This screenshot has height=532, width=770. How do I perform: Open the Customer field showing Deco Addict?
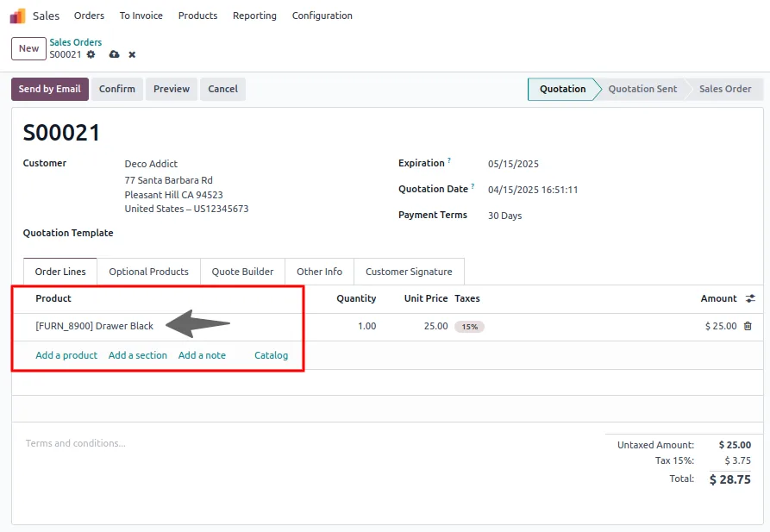(151, 164)
